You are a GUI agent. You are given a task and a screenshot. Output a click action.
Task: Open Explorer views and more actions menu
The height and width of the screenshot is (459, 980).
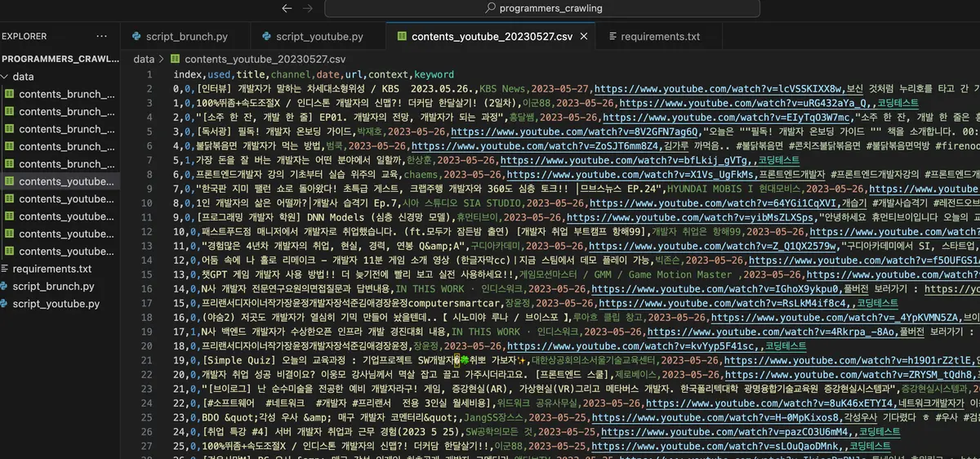[x=101, y=37]
